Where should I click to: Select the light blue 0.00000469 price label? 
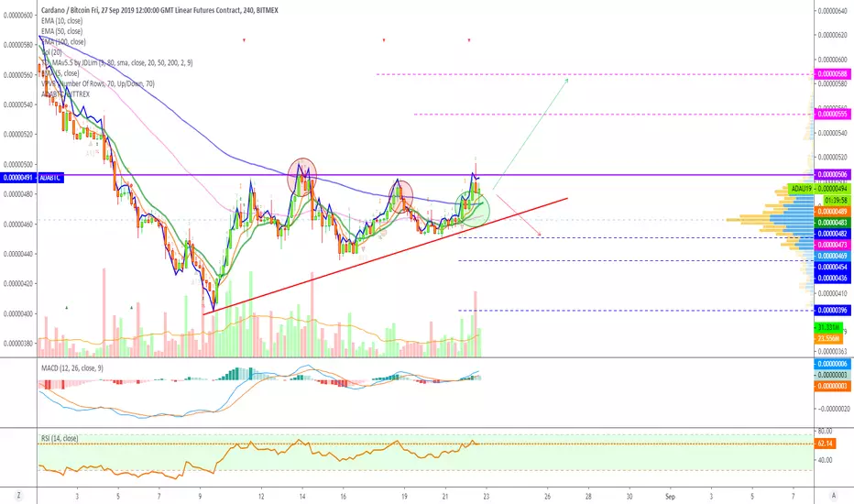832,256
